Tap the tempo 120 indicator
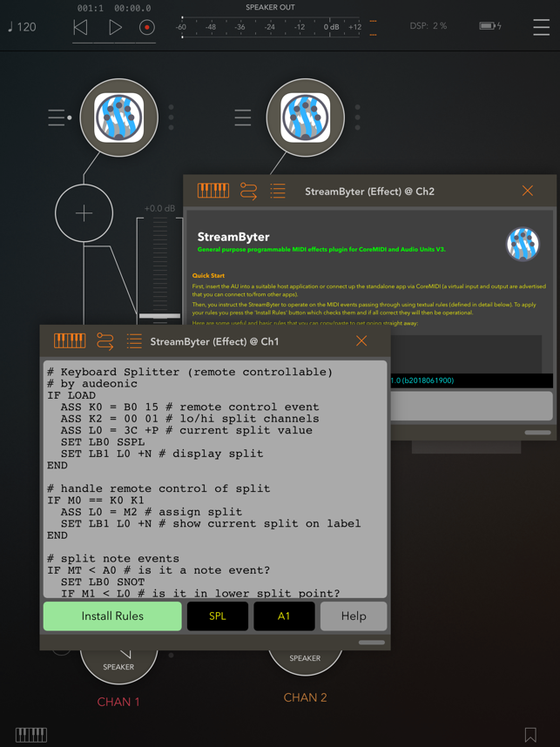Viewport: 560px width, 747px height. click(x=23, y=27)
